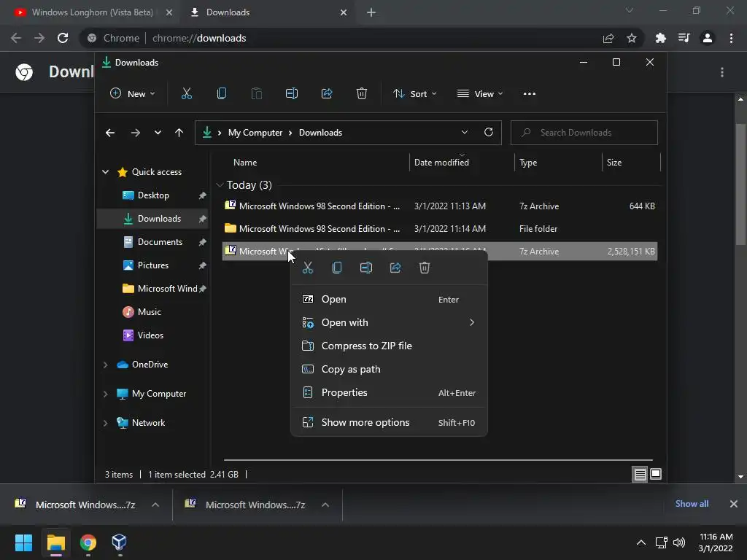Click the Rename icon in Explorer toolbar

coord(292,94)
